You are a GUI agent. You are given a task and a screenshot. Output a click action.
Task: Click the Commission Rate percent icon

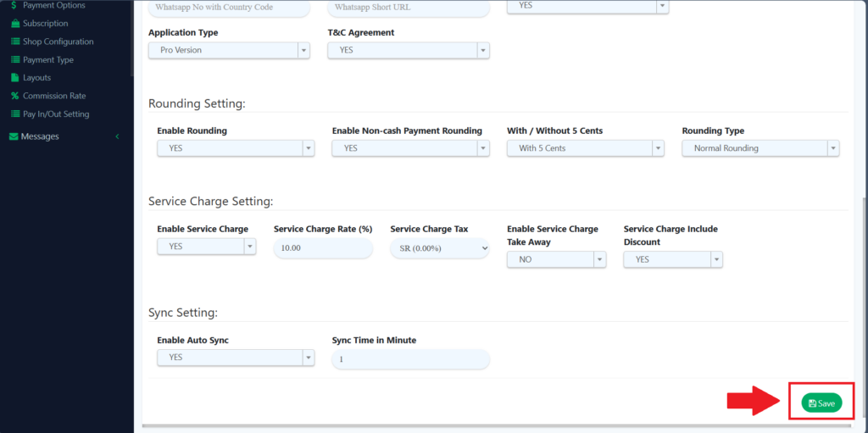click(15, 96)
